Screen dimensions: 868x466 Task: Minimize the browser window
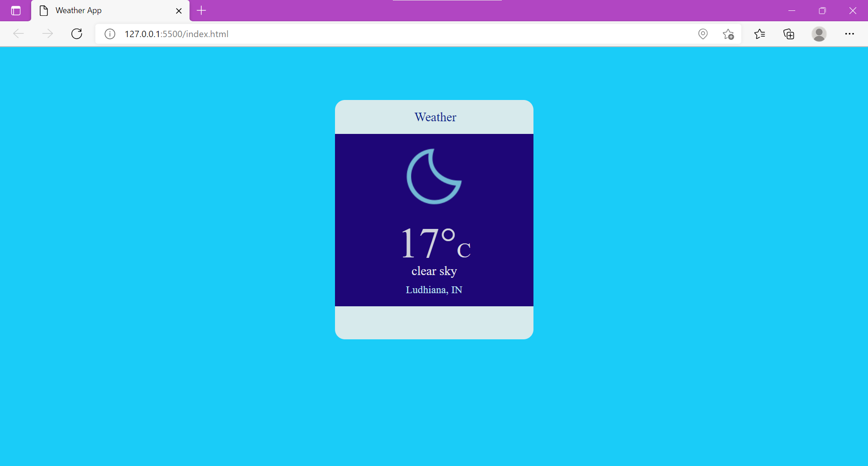click(792, 10)
